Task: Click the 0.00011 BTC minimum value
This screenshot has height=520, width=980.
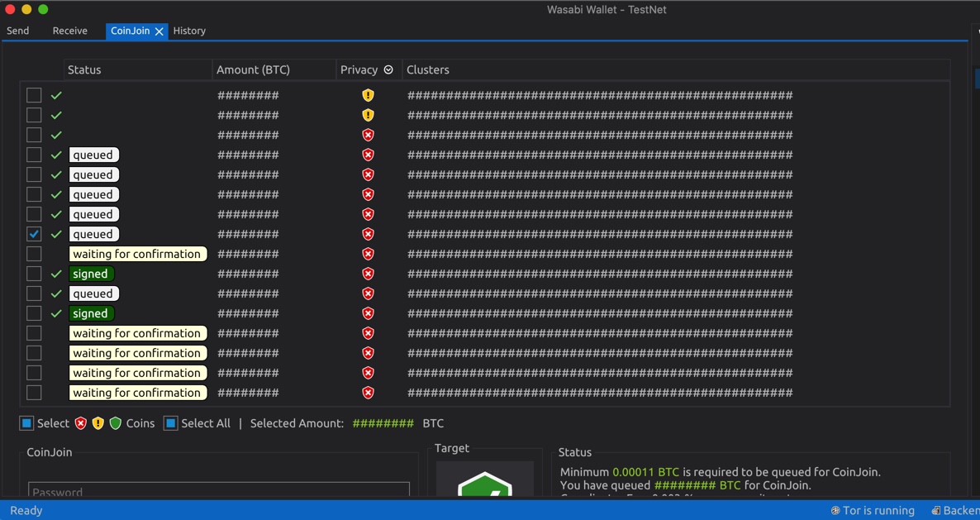Action: click(645, 472)
